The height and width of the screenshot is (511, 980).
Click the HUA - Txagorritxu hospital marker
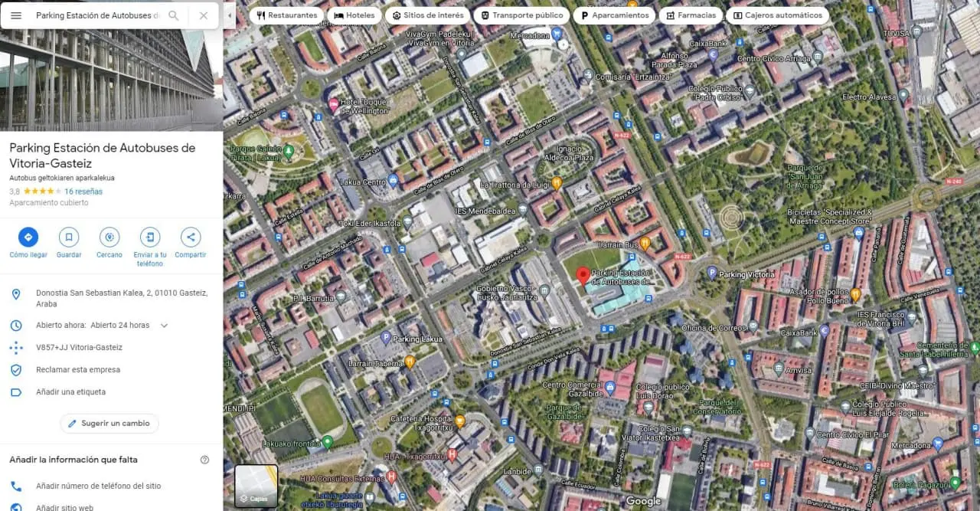tap(452, 454)
